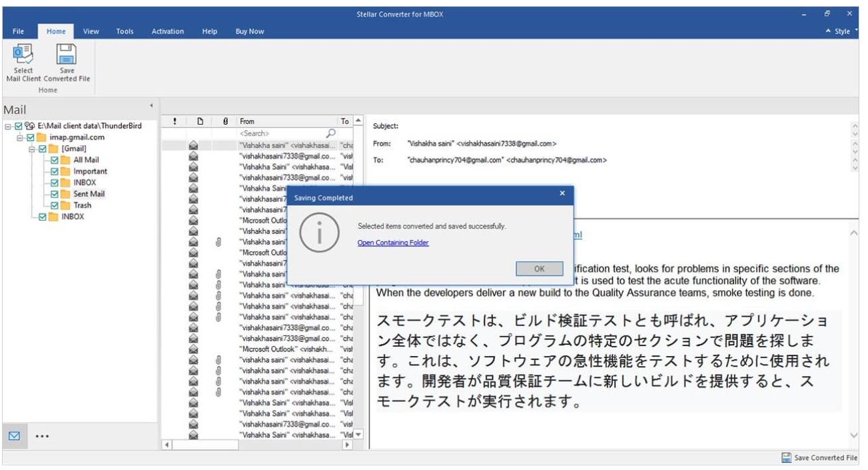Click the preview body scroll up chevron
Viewport: 868px width, 470px height.
point(855,233)
